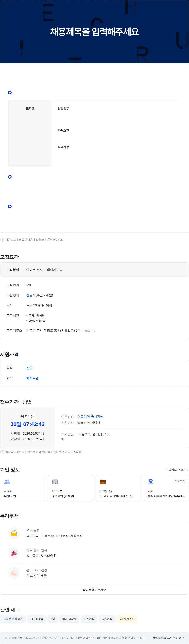Select the PM tag
189x644 pixels.
tap(53, 618)
